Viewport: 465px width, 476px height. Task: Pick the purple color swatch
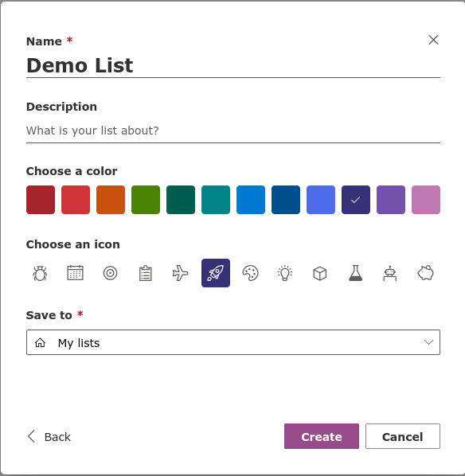(x=391, y=200)
